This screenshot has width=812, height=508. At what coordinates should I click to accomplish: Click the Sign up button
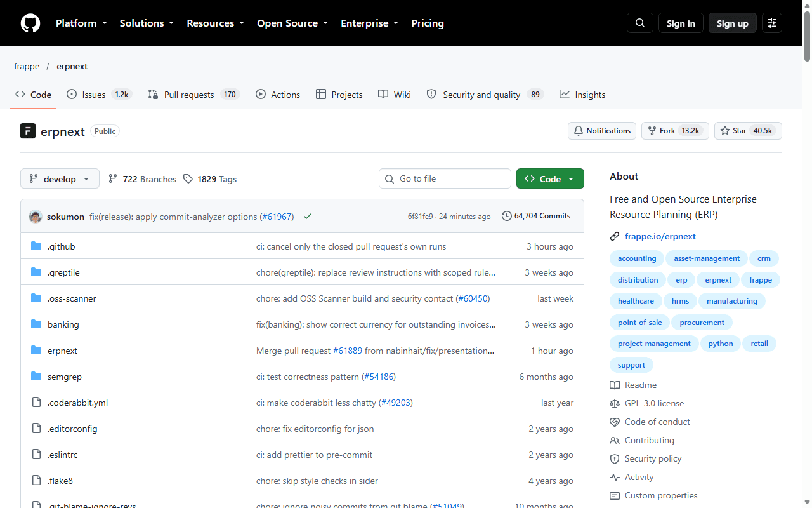click(733, 23)
